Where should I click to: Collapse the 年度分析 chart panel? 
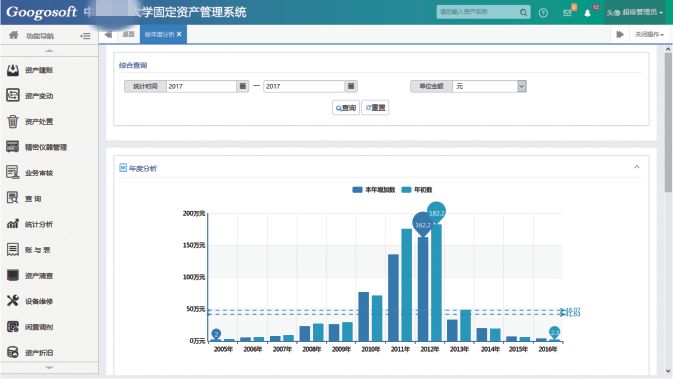click(x=637, y=167)
